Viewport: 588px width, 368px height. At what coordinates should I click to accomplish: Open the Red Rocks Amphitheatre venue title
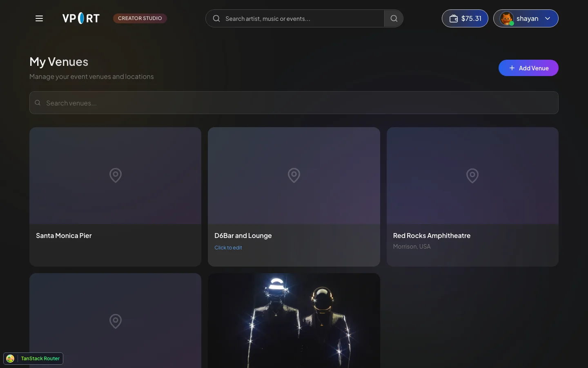[x=432, y=236]
